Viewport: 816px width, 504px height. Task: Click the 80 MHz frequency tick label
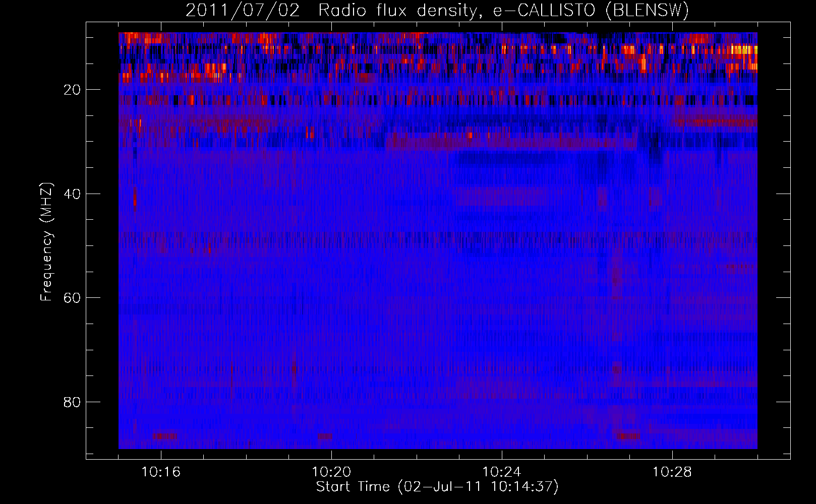[72, 402]
